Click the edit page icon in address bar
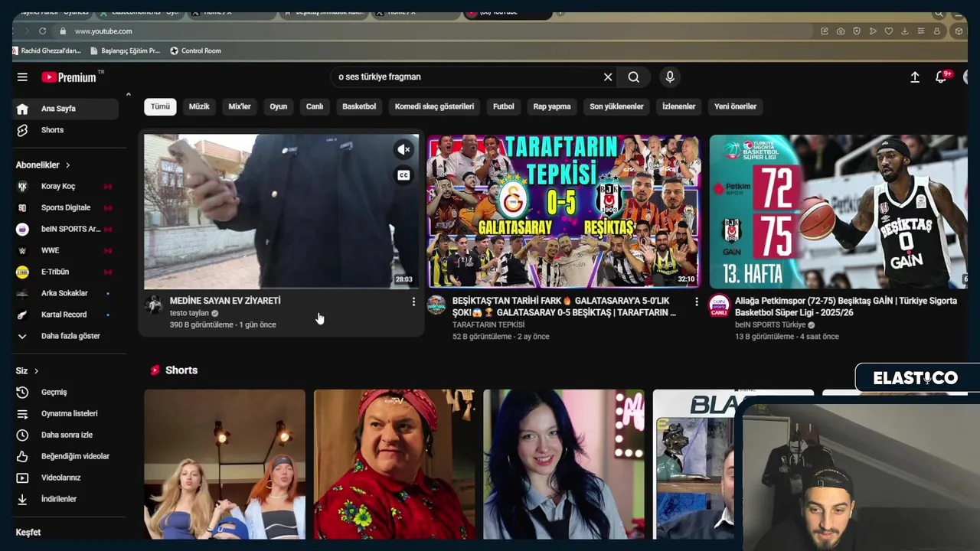The image size is (980, 551). 825,31
